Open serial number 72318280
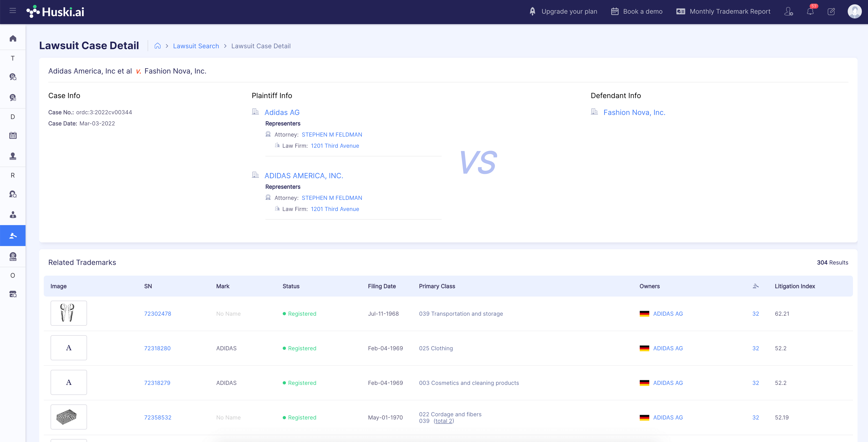868x442 pixels. [x=157, y=348]
